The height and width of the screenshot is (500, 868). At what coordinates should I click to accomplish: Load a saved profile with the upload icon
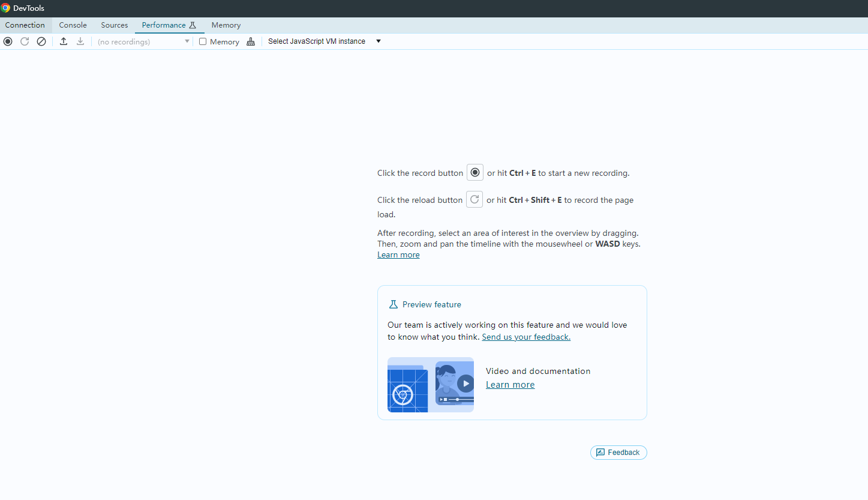pos(63,41)
